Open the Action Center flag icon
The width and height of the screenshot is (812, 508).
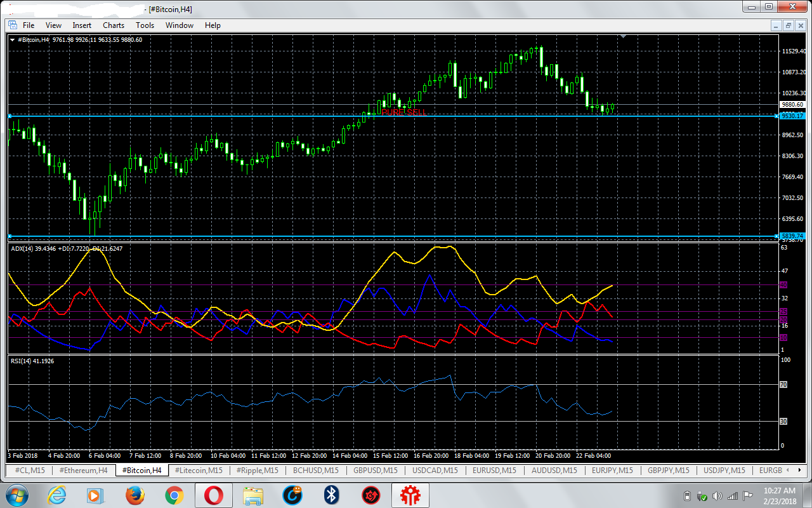point(747,496)
